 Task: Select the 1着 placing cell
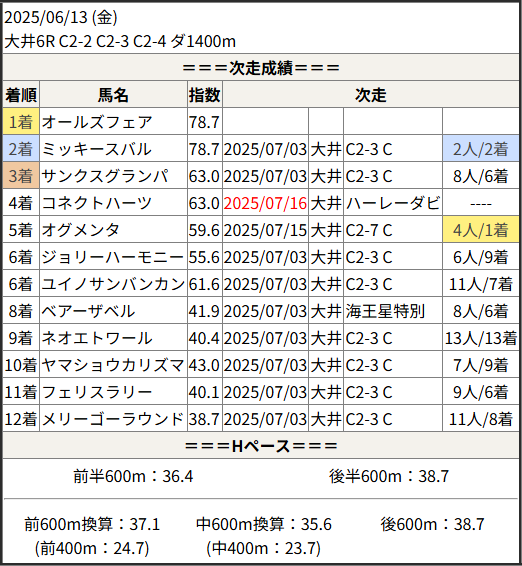click(x=21, y=122)
